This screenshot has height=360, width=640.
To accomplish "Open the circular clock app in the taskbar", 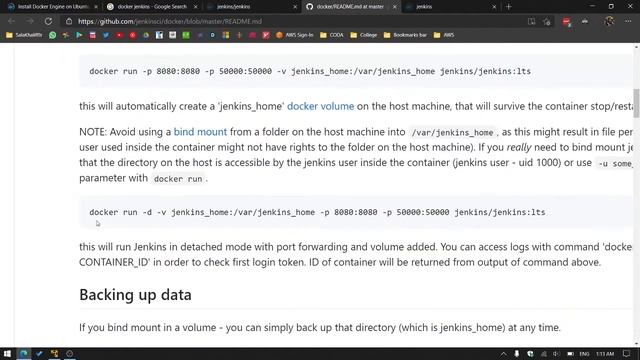I will coord(70,353).
